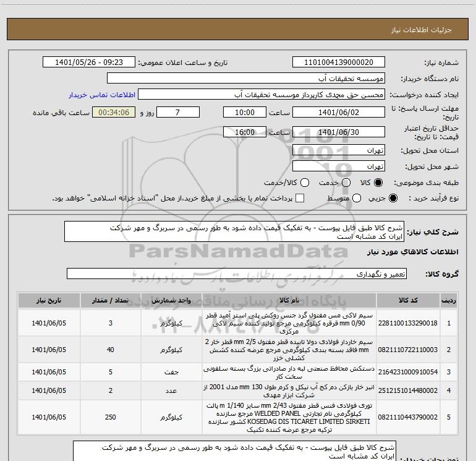Click the شماره نیاز field 1101004139000020

pos(339,62)
